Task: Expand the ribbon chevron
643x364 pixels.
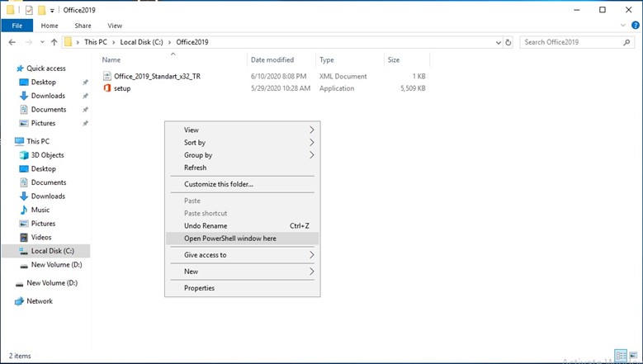Action: coord(623,26)
